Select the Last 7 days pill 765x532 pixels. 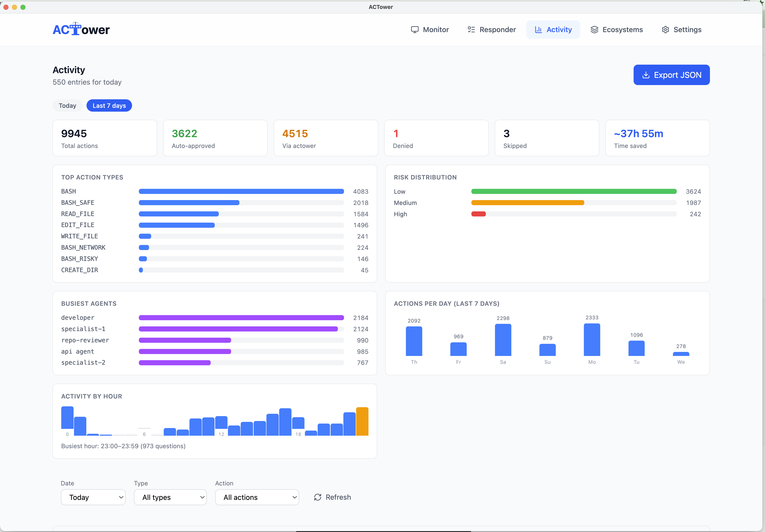[x=109, y=106]
